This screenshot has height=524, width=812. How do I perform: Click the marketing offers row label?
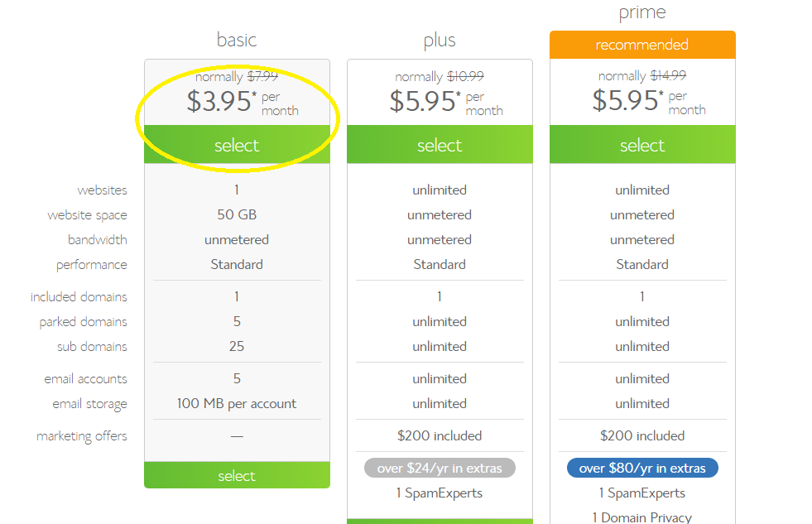pos(81,436)
